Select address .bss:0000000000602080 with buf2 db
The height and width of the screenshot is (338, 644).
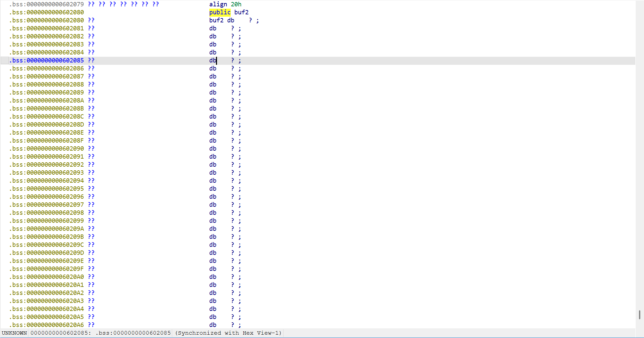(x=47, y=20)
